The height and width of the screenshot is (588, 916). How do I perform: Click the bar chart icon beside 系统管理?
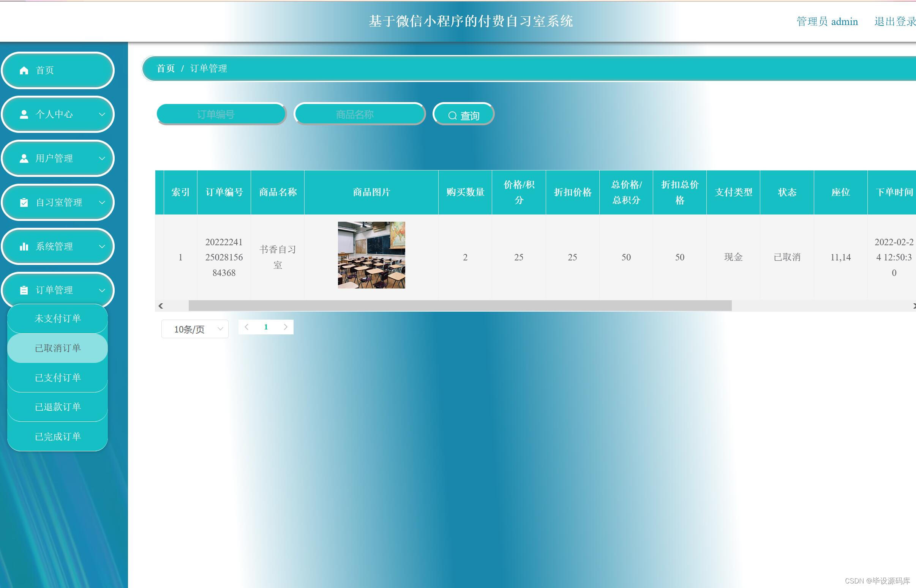tap(24, 246)
